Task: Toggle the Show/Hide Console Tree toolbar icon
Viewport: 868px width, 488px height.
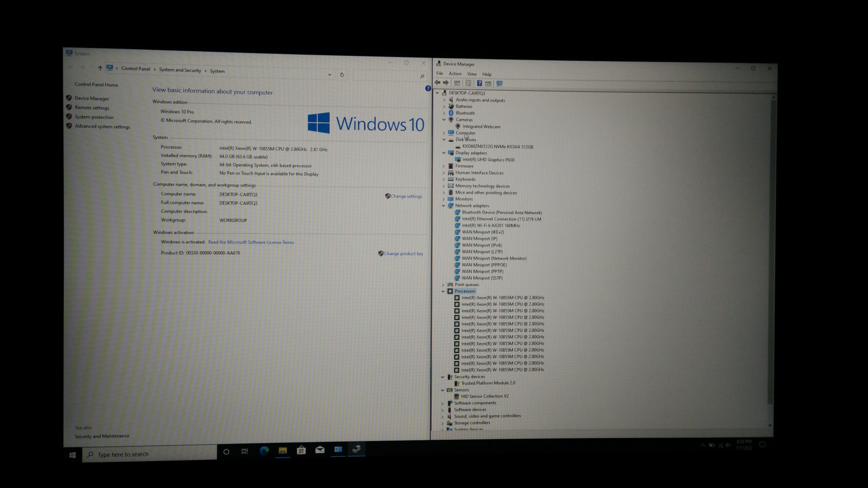Action: (457, 83)
